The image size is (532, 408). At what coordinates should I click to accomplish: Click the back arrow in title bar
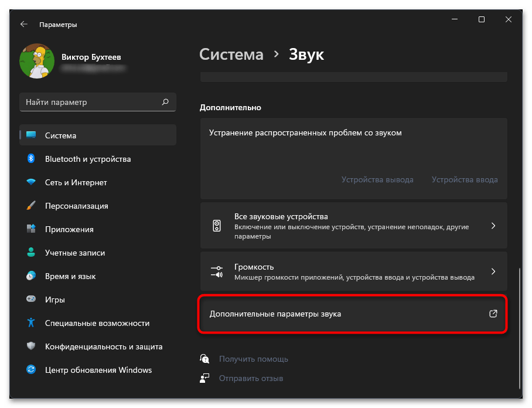tap(23, 25)
